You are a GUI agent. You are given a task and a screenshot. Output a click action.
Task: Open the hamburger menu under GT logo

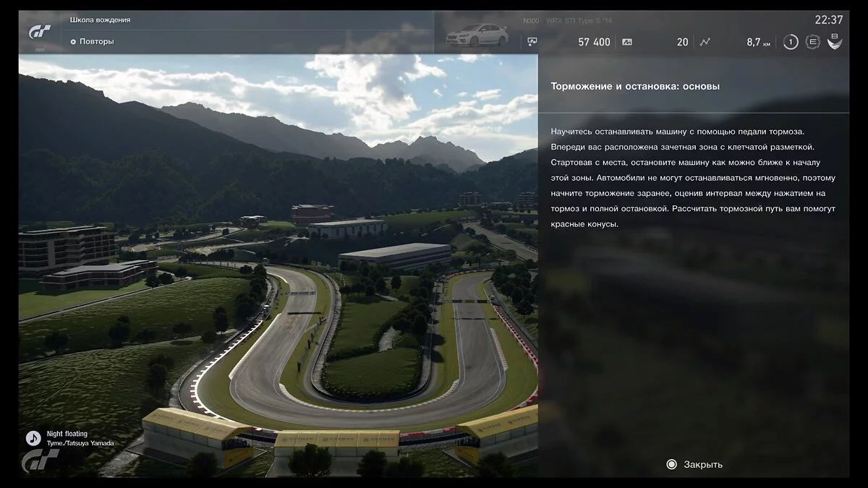pos(40,49)
